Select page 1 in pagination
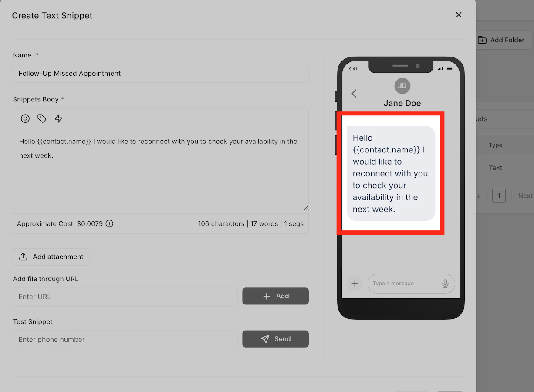Screen dimensions: 534x392 point(499,196)
